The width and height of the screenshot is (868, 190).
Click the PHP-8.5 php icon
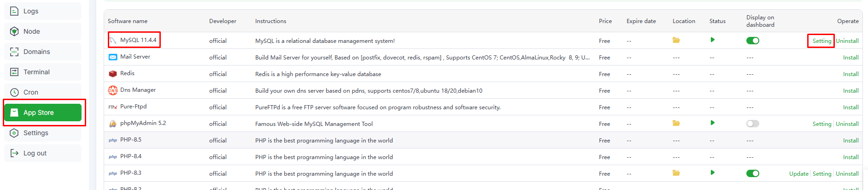(113, 140)
